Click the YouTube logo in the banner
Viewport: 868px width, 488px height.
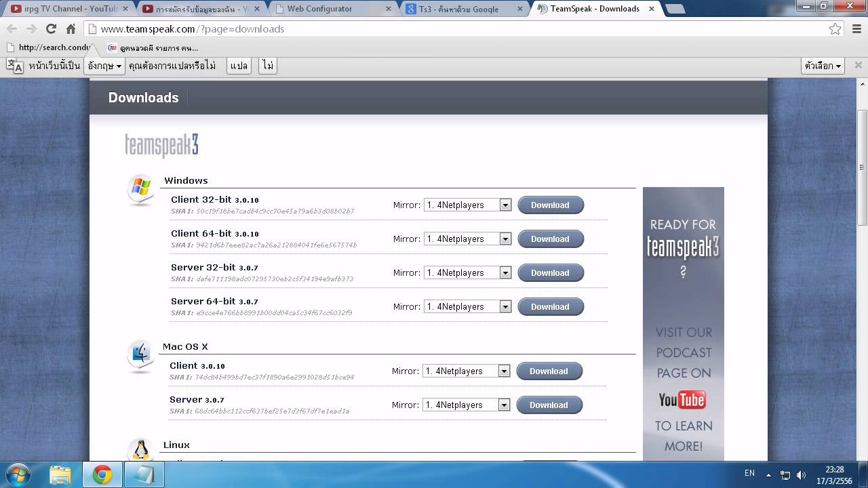pyautogui.click(x=682, y=400)
